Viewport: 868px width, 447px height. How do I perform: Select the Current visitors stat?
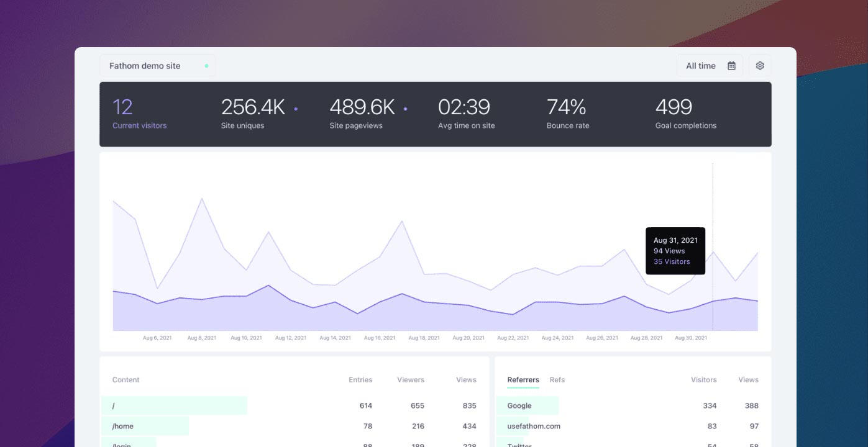pyautogui.click(x=139, y=114)
